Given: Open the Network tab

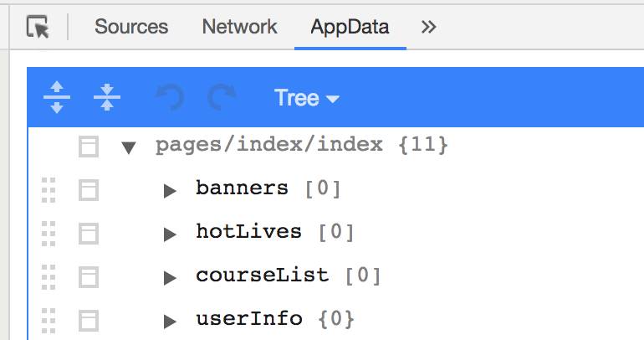Looking at the screenshot, I should click(x=239, y=27).
